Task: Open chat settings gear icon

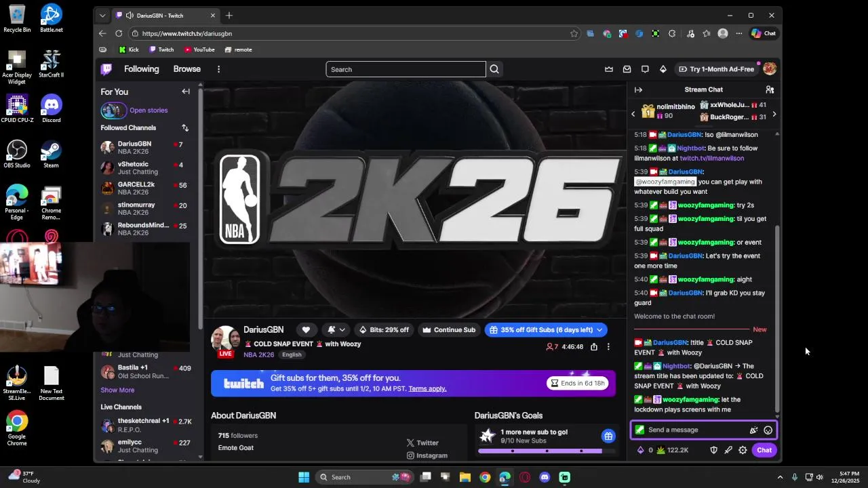Action: click(x=743, y=450)
